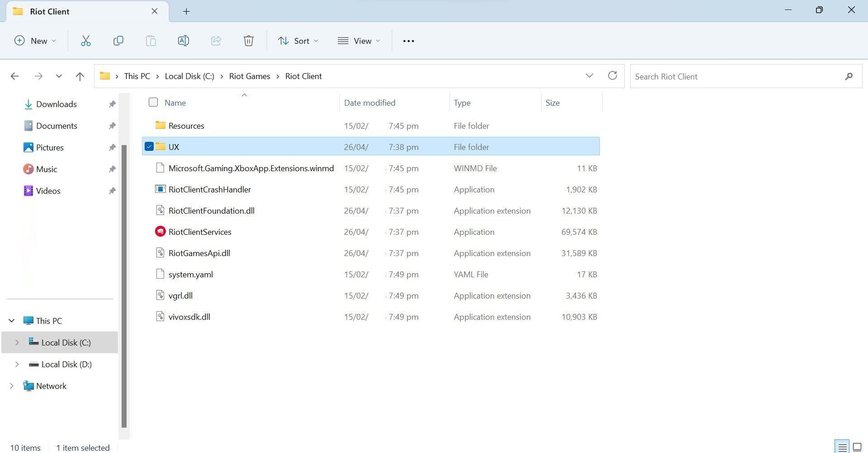The width and height of the screenshot is (868, 453).
Task: Navigate to Local Disk (C:) breadcrumb
Action: pyautogui.click(x=189, y=76)
